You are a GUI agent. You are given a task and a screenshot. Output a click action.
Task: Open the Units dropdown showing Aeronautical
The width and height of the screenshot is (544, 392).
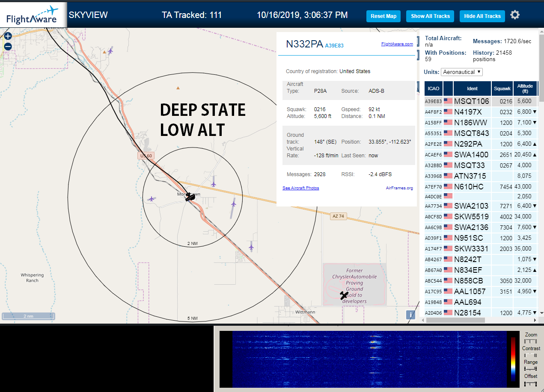(462, 72)
